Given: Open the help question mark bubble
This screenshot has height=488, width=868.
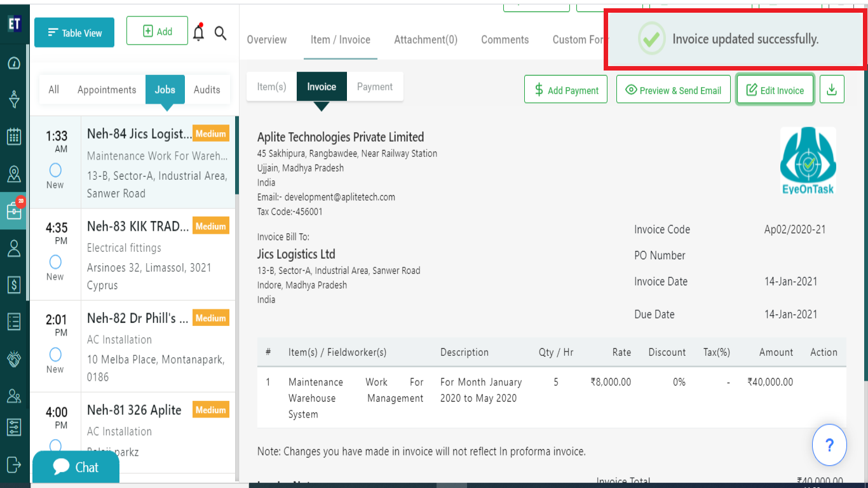Looking at the screenshot, I should (829, 445).
